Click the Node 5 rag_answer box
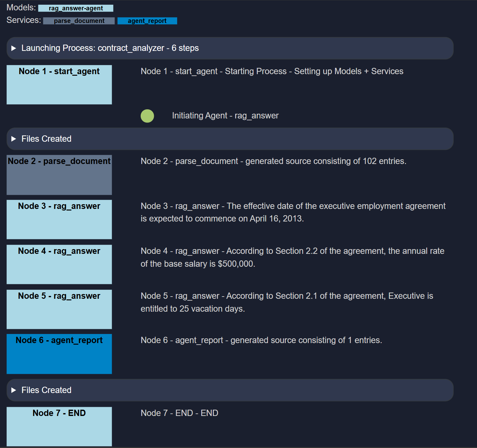 (59, 309)
